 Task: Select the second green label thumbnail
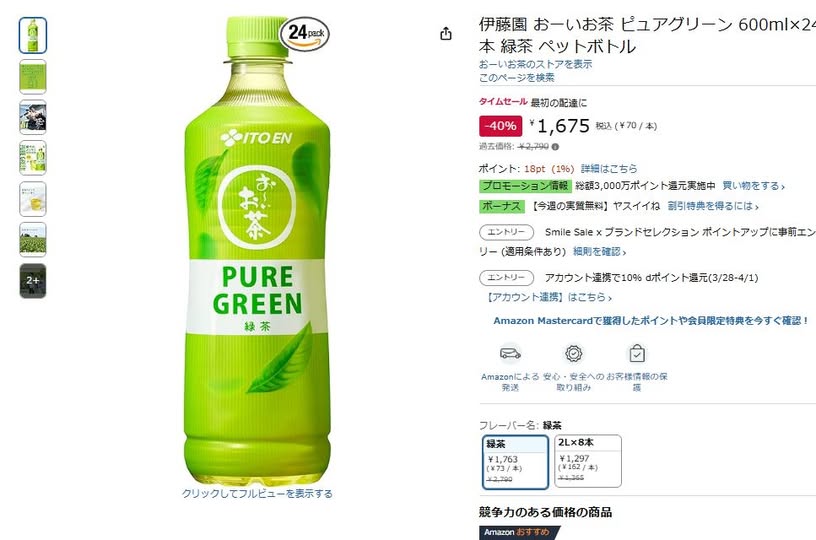click(33, 76)
